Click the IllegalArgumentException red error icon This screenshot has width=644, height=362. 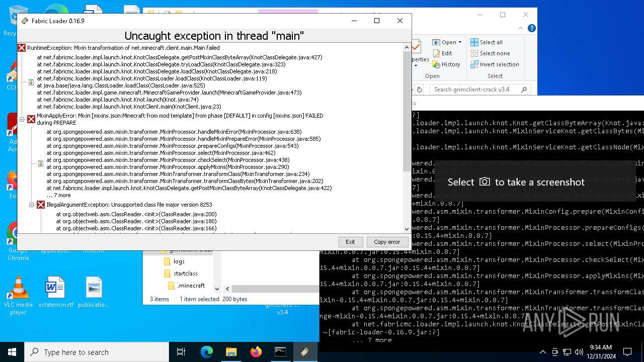click(x=41, y=205)
